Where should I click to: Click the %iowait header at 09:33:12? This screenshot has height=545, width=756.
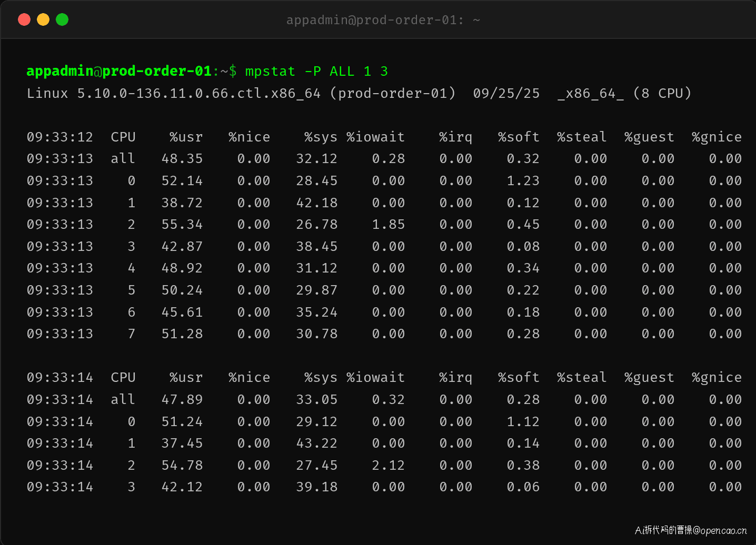click(x=375, y=137)
